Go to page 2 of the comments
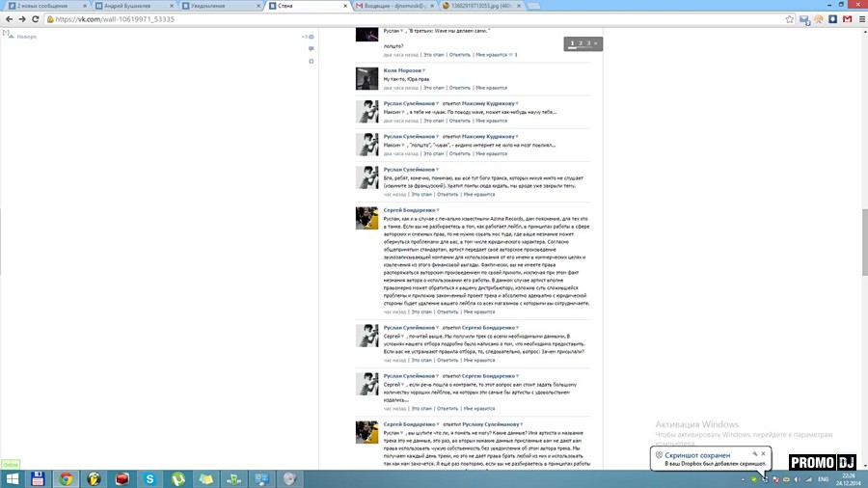 click(x=580, y=43)
